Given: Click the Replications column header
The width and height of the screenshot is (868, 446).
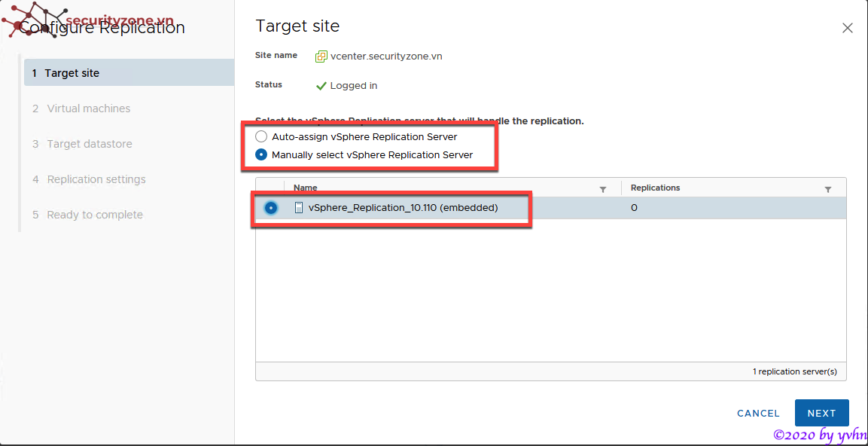Looking at the screenshot, I should point(655,188).
